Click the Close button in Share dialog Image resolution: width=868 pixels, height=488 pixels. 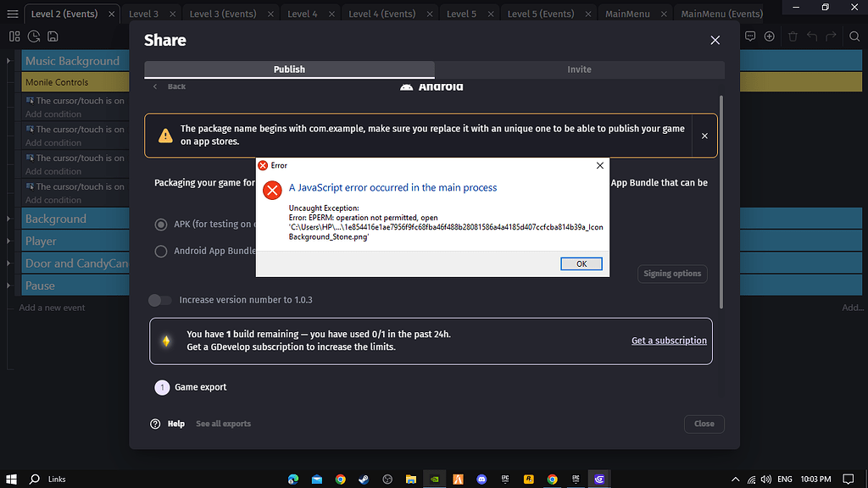704,424
